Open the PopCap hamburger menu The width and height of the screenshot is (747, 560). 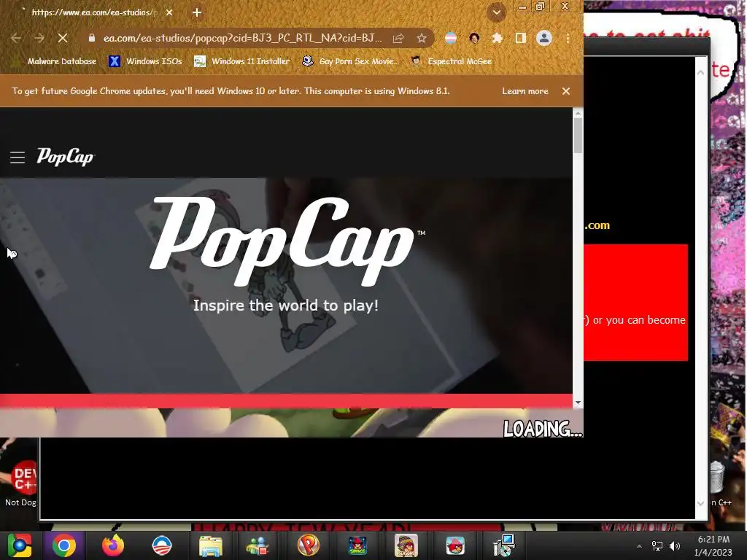[18, 157]
